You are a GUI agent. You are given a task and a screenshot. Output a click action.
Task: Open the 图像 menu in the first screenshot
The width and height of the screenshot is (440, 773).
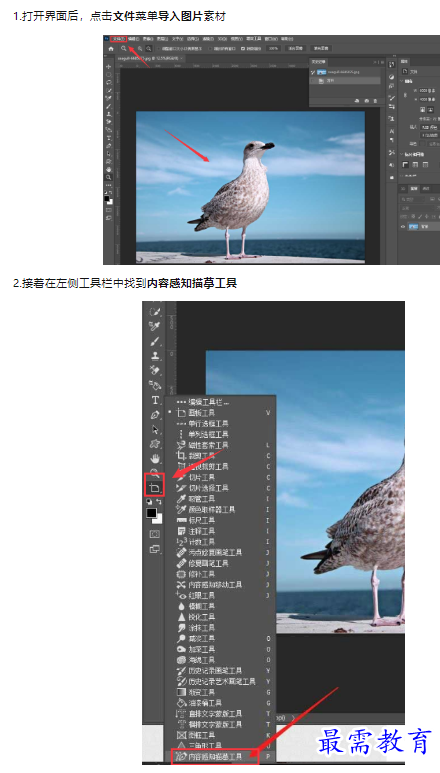click(147, 38)
